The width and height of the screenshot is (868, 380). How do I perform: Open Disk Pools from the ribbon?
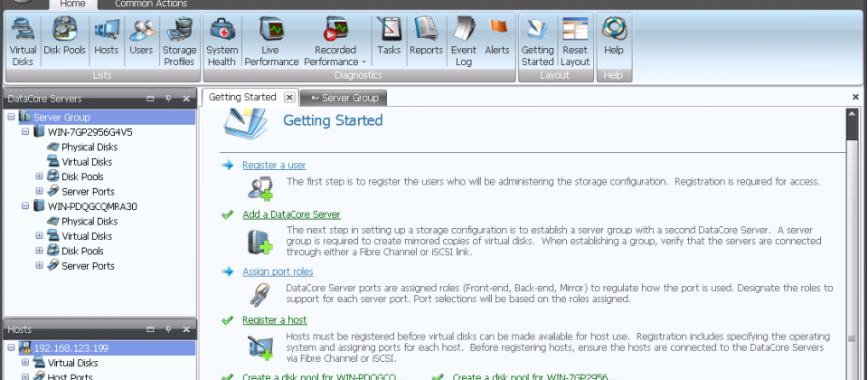pos(65,36)
